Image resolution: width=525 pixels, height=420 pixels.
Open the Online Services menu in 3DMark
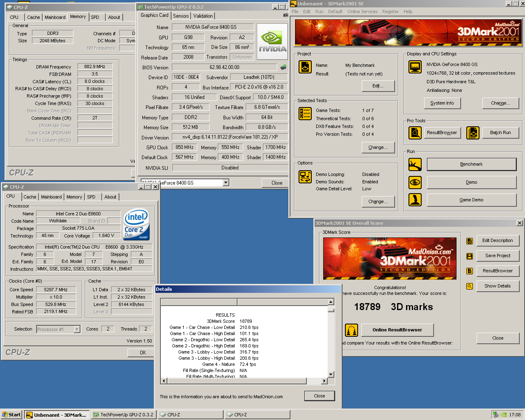362,11
